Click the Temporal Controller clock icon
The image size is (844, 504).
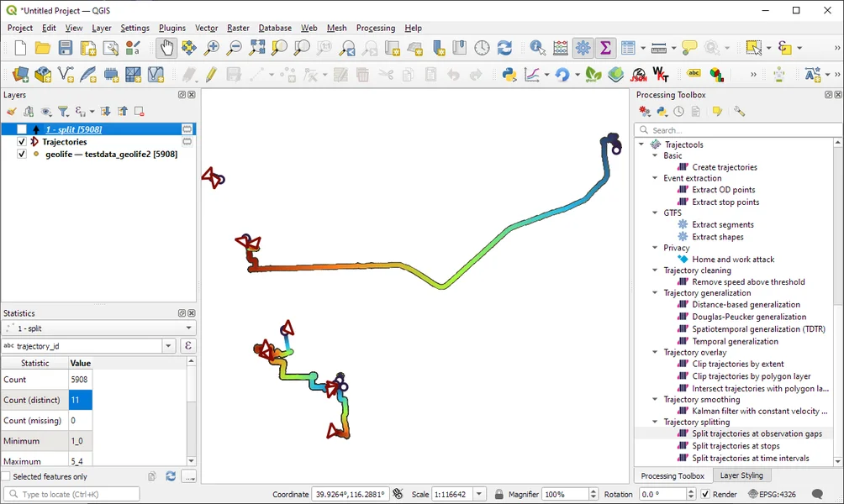click(x=482, y=48)
